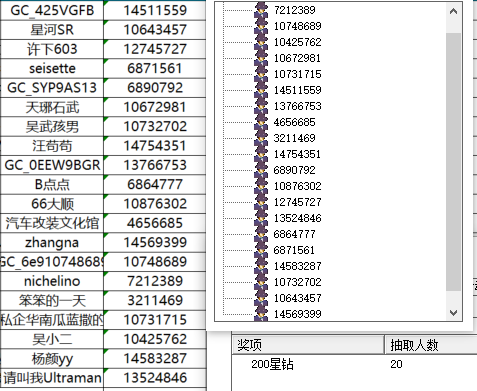Click spreadsheet cell 吴小二
477x391 pixels.
(52, 339)
